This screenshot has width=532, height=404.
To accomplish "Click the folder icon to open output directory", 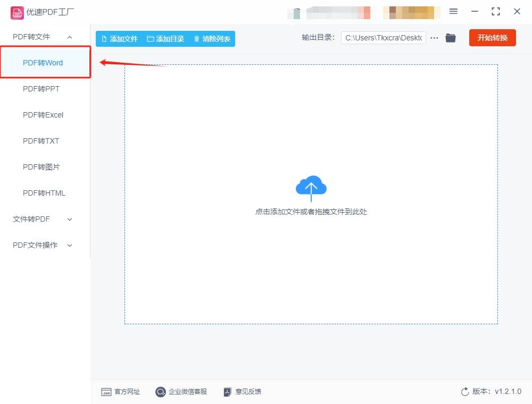I will pyautogui.click(x=450, y=38).
